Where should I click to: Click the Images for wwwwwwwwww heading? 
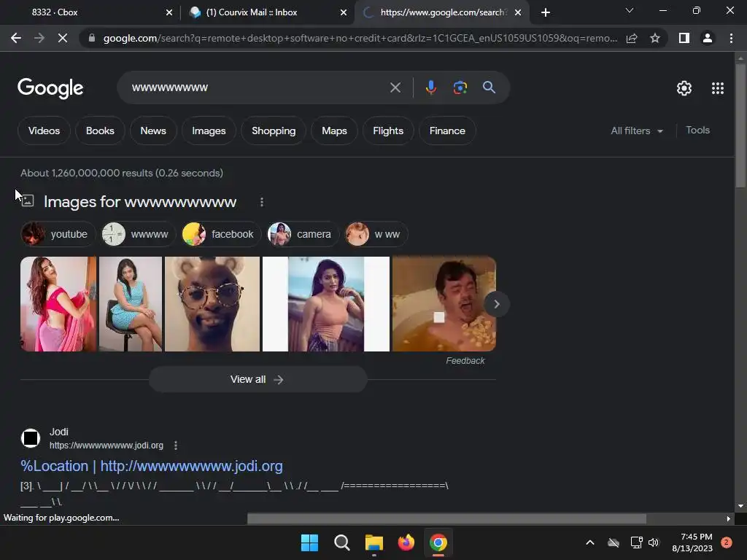pos(140,202)
